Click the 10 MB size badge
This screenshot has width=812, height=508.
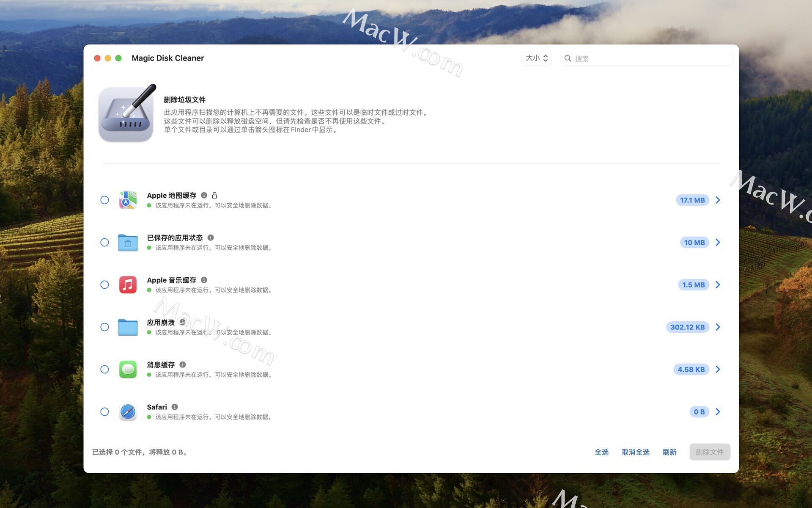coord(694,243)
